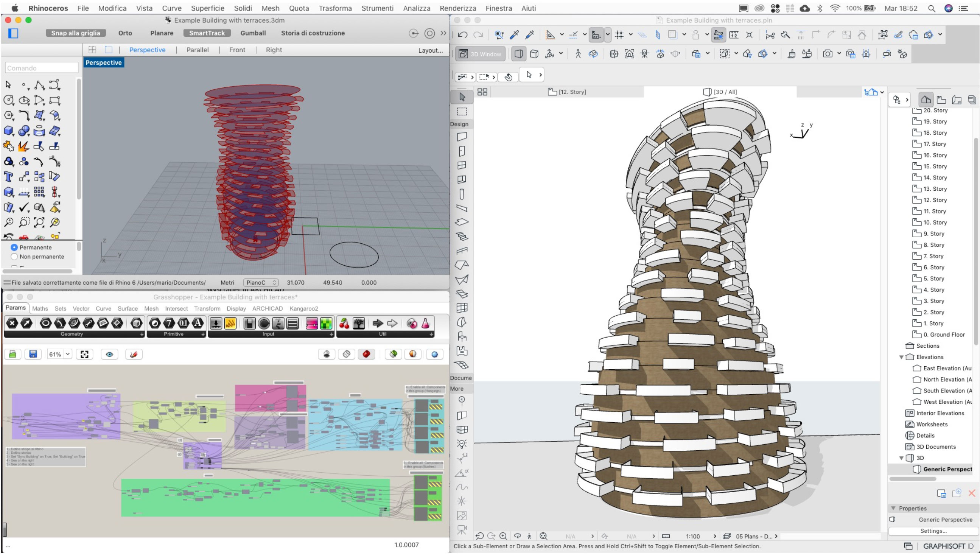Select the ARCHICAD Marquee tool
Image resolution: width=980 pixels, height=554 pixels.
[x=462, y=112]
